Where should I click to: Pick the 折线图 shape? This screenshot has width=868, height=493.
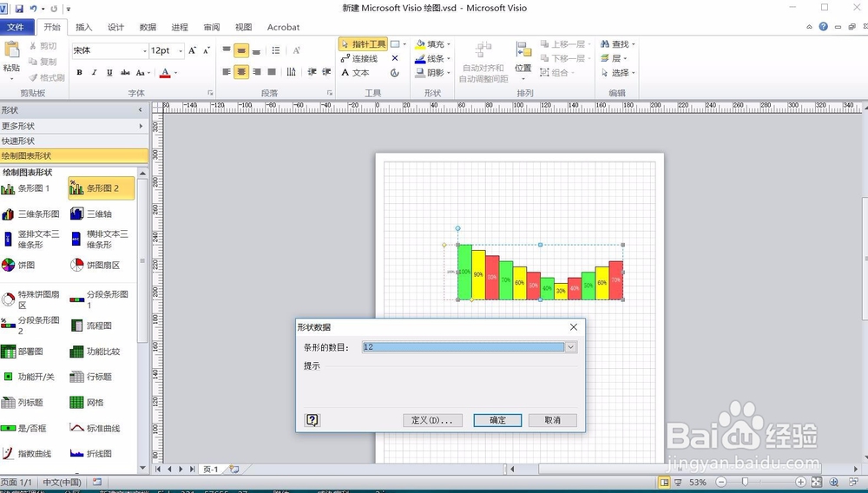click(x=91, y=454)
